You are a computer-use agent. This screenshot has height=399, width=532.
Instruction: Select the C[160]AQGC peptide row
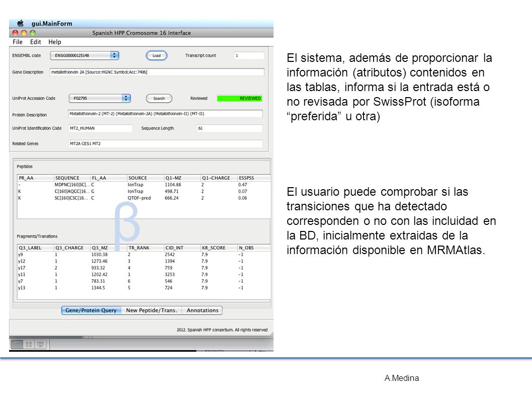pos(144,191)
